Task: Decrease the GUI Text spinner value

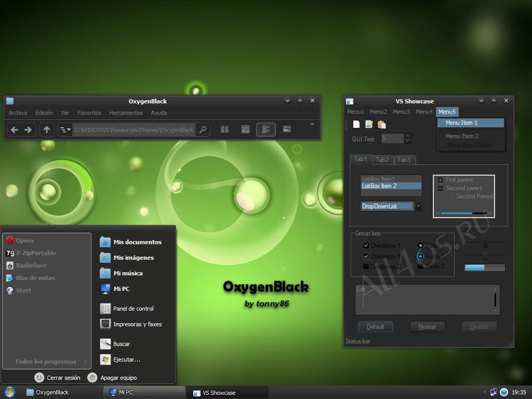Action: pos(408,141)
